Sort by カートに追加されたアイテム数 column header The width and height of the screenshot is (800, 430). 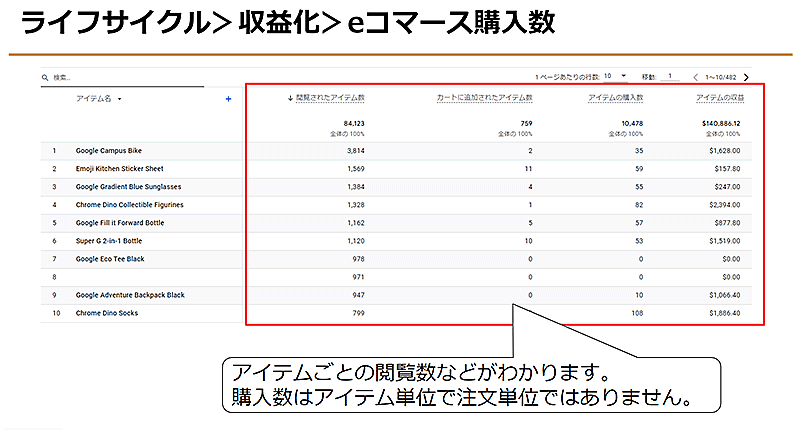tap(484, 98)
